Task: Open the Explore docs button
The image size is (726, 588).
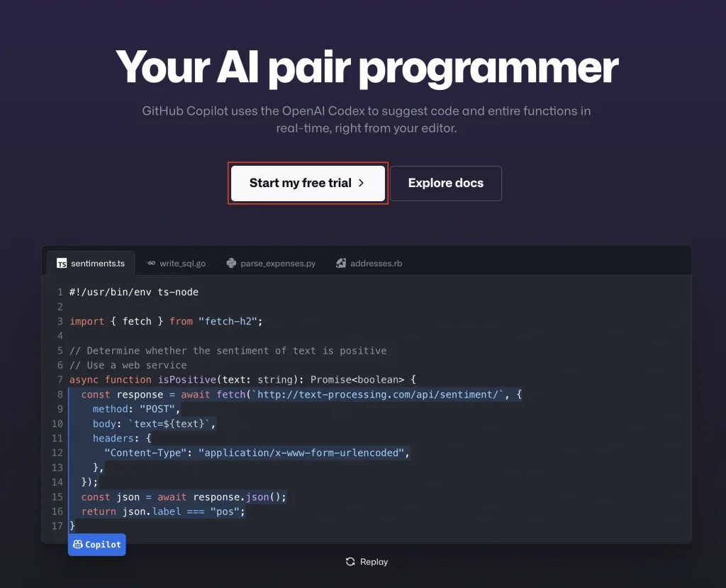Action: point(445,183)
